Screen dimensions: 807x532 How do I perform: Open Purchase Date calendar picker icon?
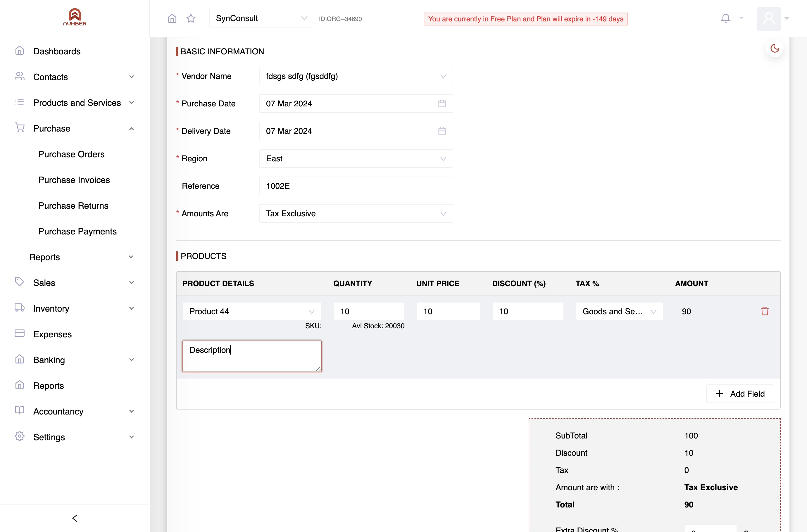[442, 103]
